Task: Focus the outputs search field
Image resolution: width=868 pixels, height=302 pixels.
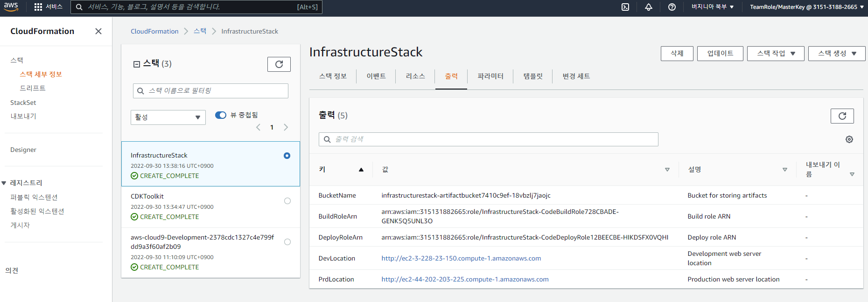Action: pyautogui.click(x=488, y=139)
